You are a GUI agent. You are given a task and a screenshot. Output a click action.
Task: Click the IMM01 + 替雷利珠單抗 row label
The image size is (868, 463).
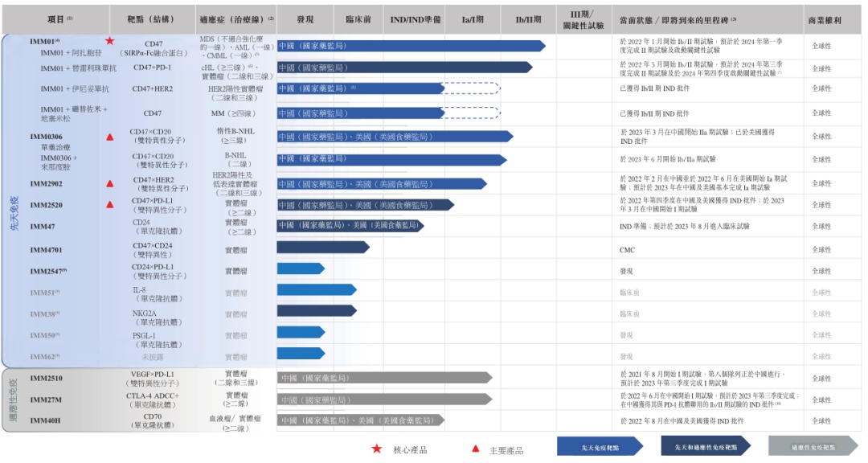tap(78, 68)
